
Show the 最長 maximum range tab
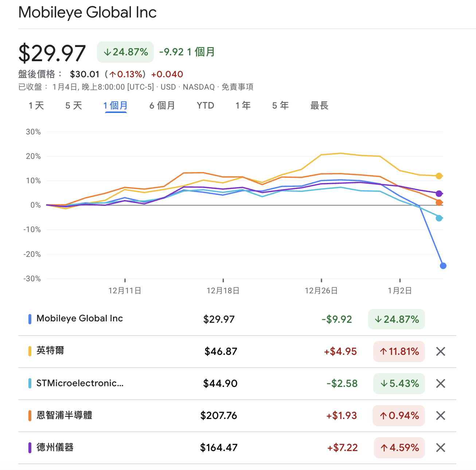point(319,106)
